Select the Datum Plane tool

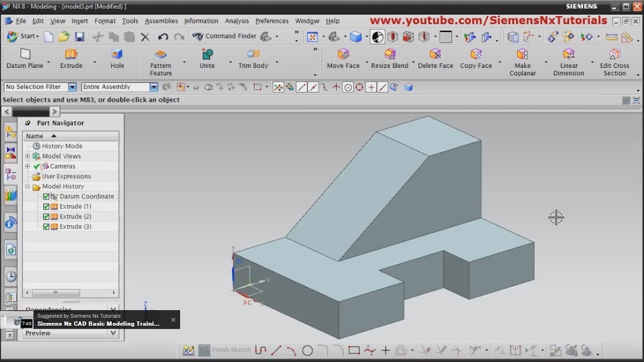tap(25, 58)
